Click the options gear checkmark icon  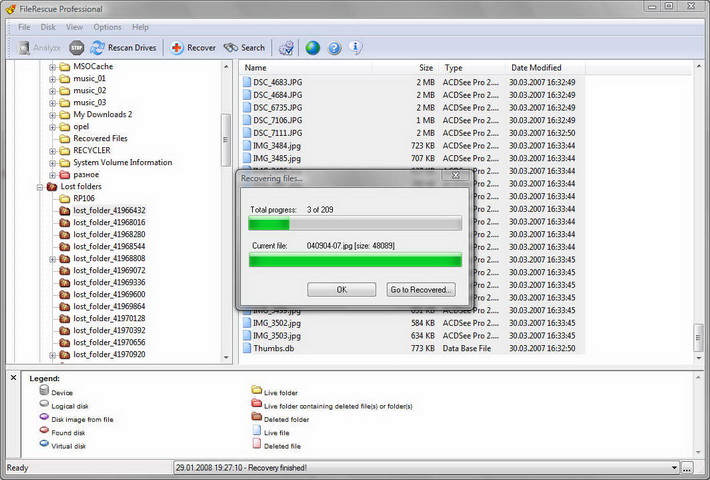[286, 48]
